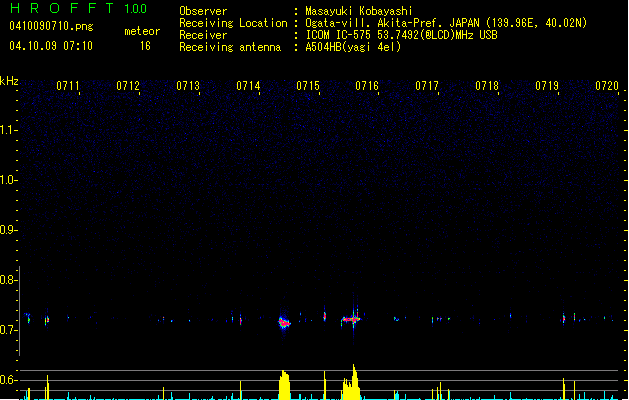Click the 0.7 kHz axis tick label
The image size is (629, 400).
8,330
